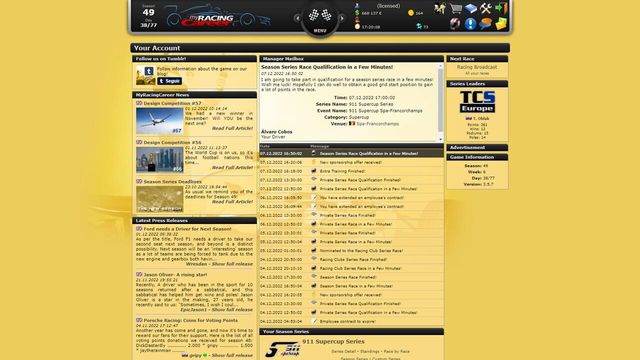
Task: Click icon beside 'Extra Training Finished!' message
Action: (313, 171)
